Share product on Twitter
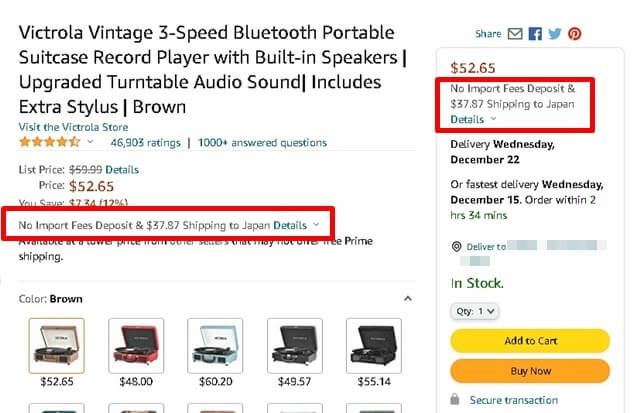 [555, 34]
